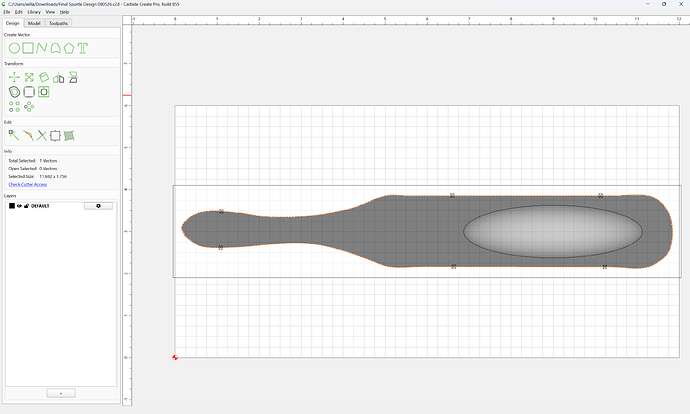Open the Circular Array tool
The height and width of the screenshot is (414, 690).
[x=29, y=106]
